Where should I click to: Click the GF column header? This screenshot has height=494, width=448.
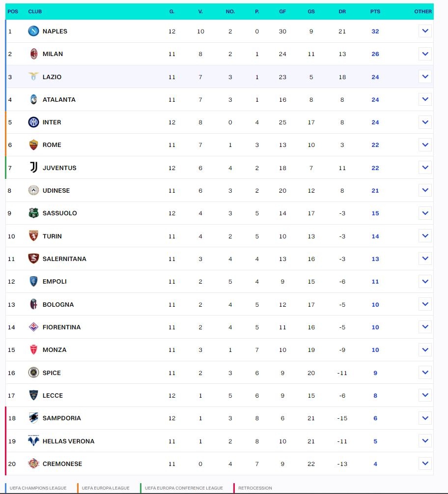pyautogui.click(x=282, y=11)
